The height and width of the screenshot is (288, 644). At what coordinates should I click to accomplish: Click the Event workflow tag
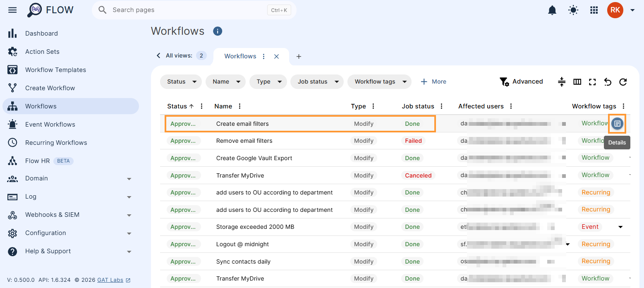(590, 227)
